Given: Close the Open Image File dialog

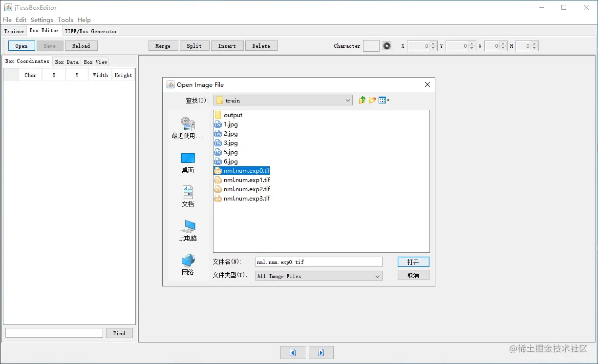Looking at the screenshot, I should pos(427,84).
